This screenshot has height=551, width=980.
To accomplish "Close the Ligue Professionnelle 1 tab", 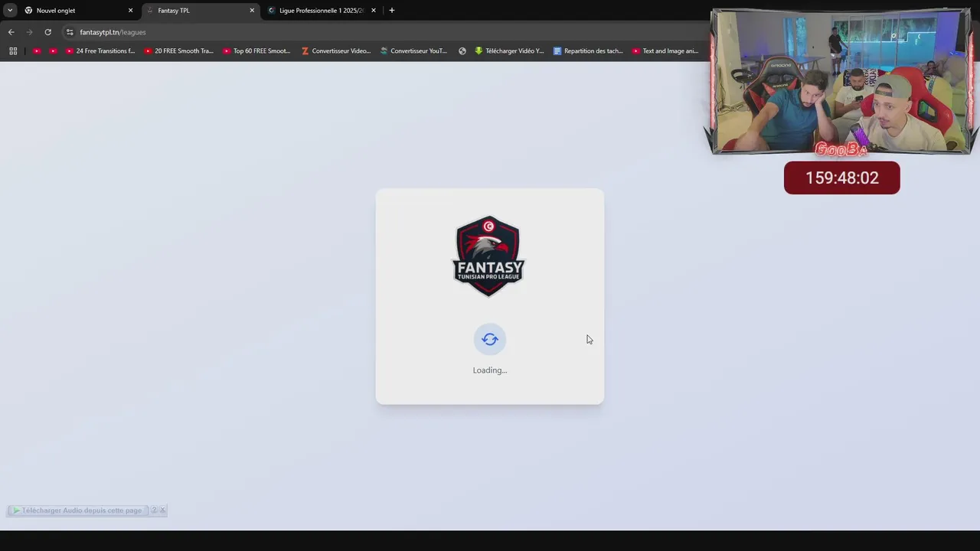I will click(374, 11).
